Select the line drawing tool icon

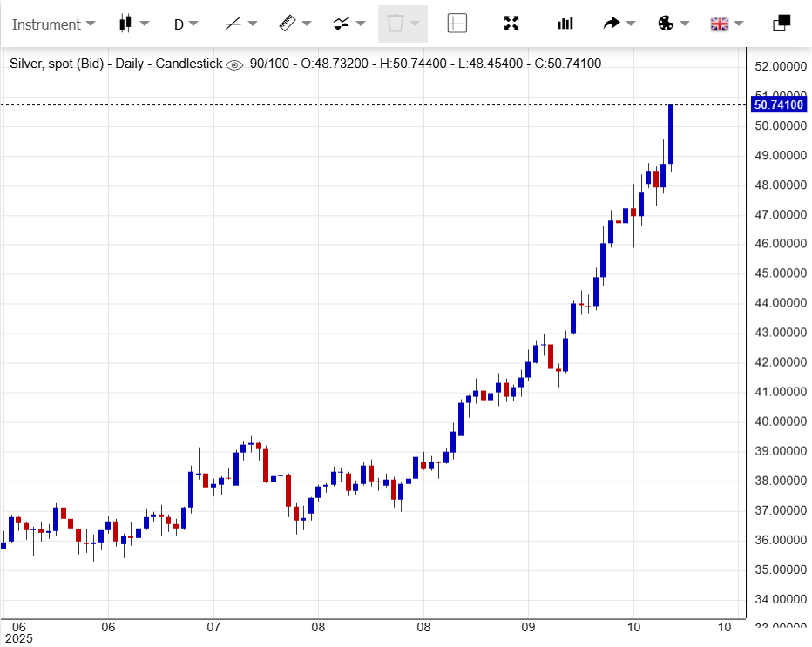pyautogui.click(x=233, y=24)
